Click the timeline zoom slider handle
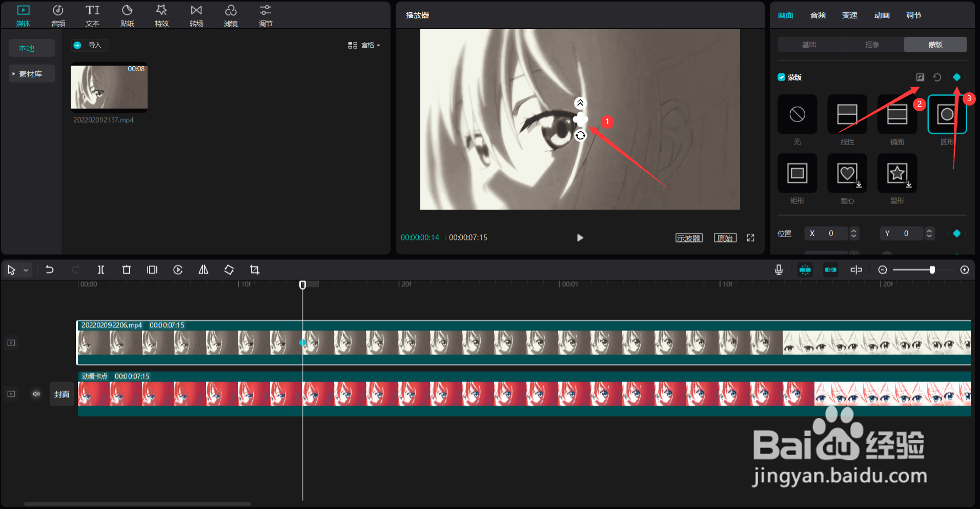 (x=932, y=270)
